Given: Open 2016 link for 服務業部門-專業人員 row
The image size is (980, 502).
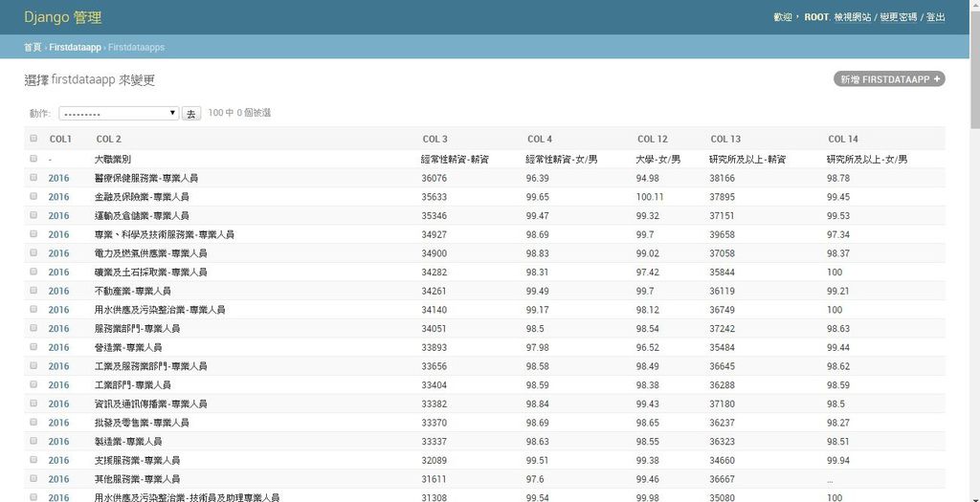Looking at the screenshot, I should pos(58,328).
